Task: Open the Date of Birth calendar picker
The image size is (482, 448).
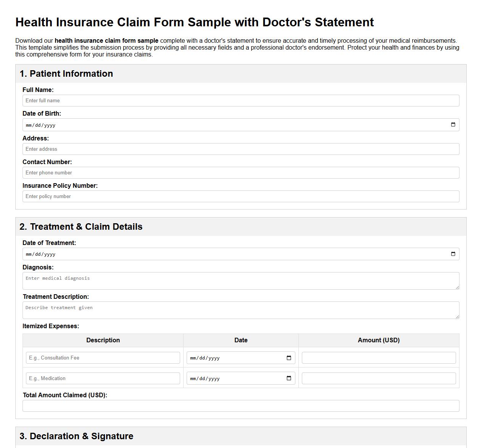Action: (x=453, y=124)
